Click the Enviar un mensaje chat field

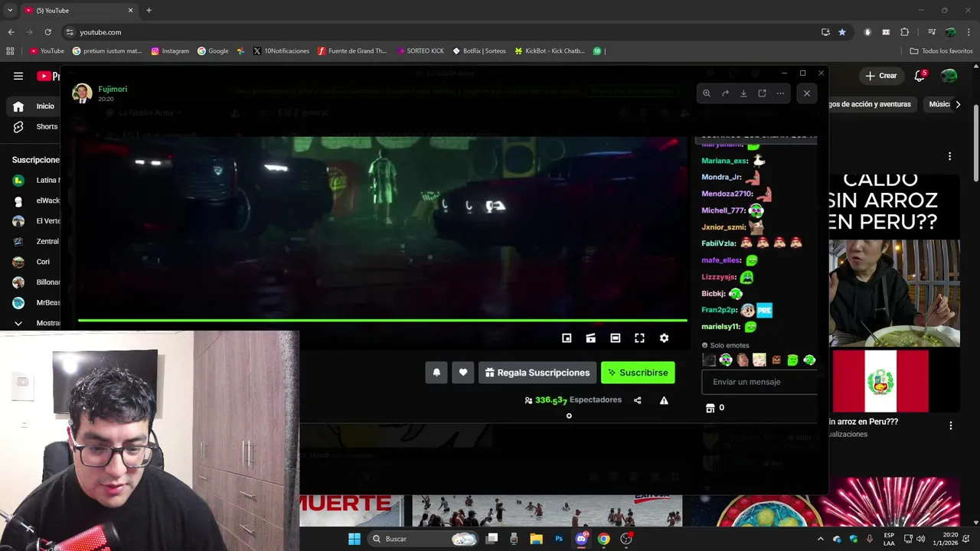[x=759, y=382]
